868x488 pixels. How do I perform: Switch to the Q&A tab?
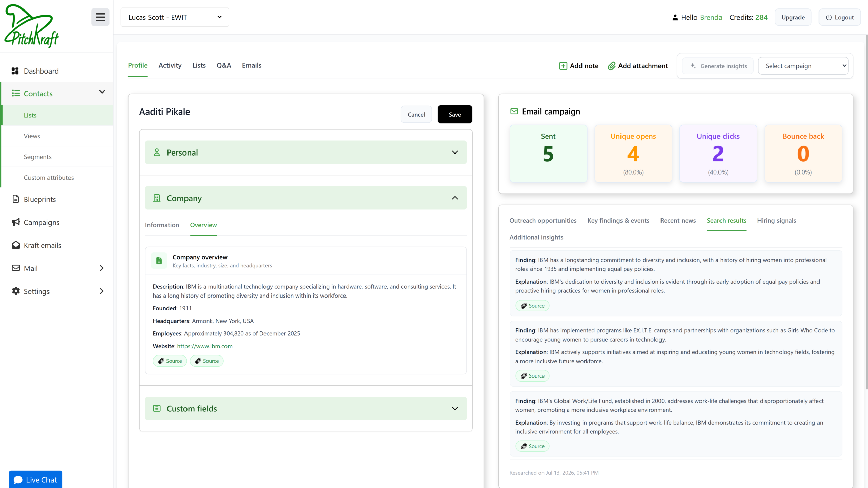224,65
